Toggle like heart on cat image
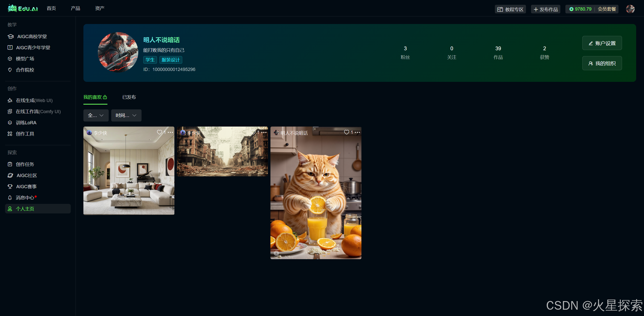Image resolution: width=644 pixels, height=316 pixels. coord(347,132)
